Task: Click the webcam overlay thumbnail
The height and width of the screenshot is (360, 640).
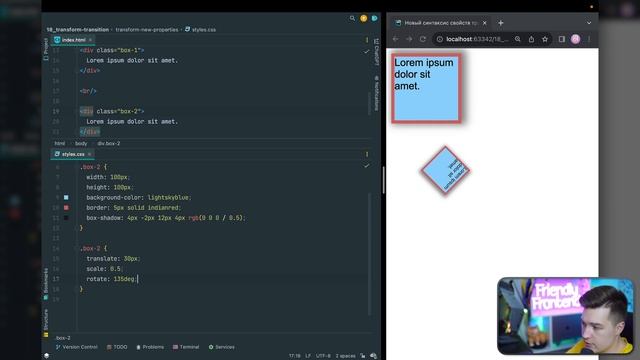Action: (565, 316)
